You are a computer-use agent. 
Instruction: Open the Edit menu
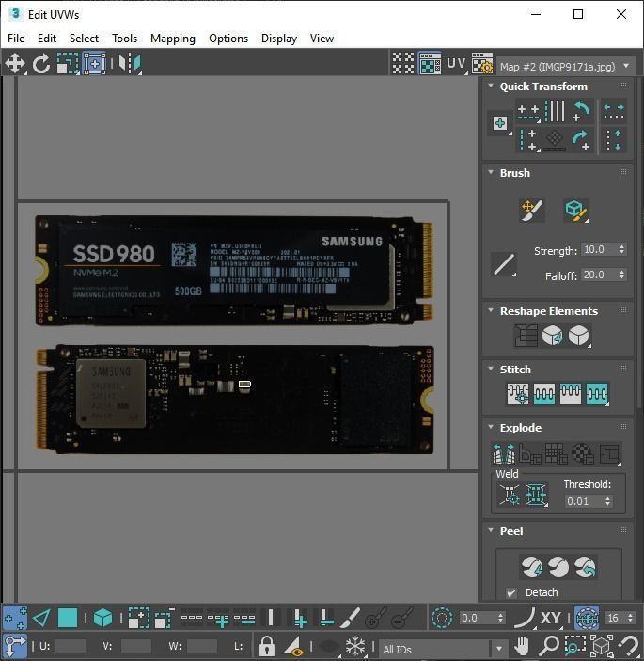pos(47,39)
